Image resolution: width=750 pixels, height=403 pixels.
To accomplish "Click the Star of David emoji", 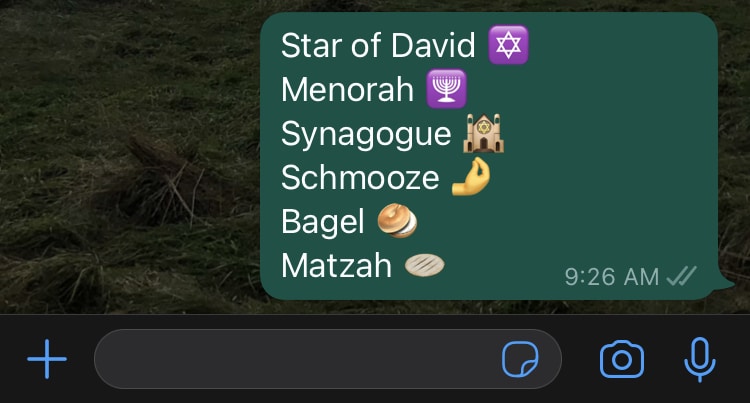I will [x=508, y=45].
